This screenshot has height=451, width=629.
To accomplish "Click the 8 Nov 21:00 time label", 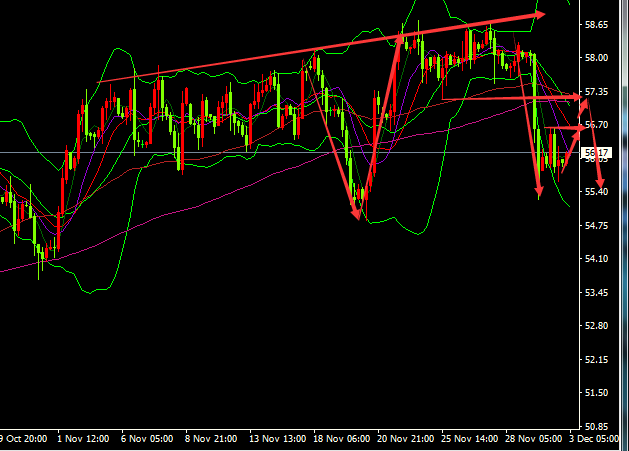I will [211, 439].
